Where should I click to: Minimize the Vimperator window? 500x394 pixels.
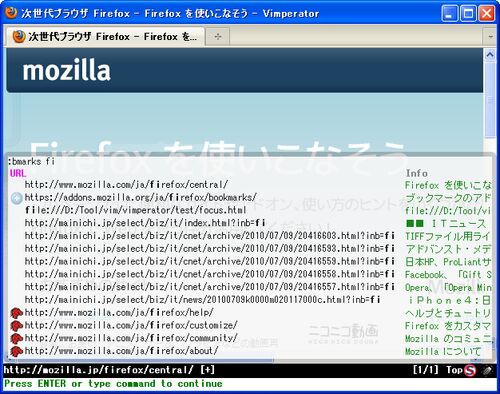[x=449, y=14]
